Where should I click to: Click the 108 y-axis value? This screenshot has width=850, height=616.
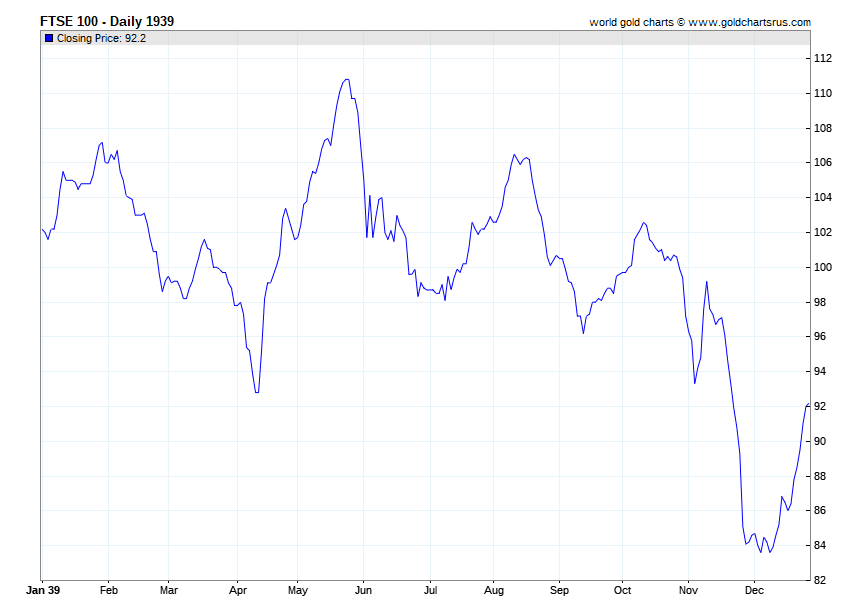(x=823, y=128)
